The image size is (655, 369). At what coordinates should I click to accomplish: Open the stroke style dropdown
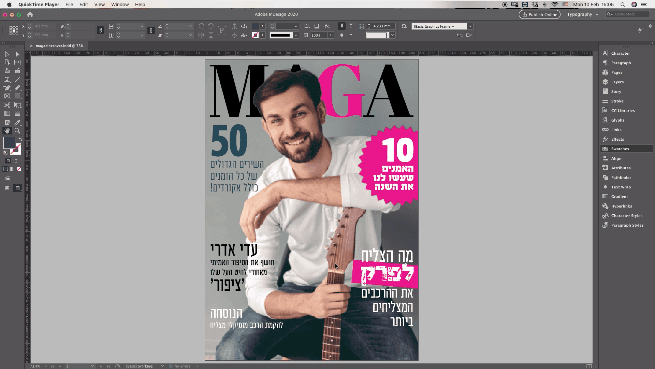(296, 36)
